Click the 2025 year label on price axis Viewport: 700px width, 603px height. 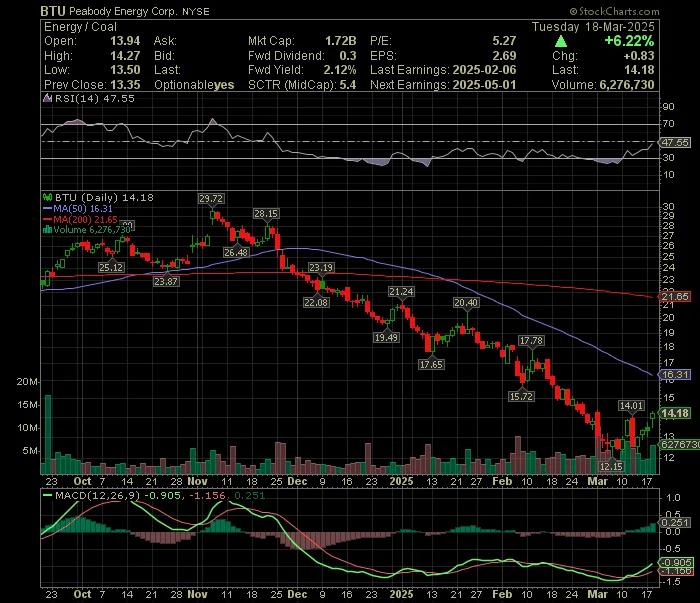[x=401, y=482]
